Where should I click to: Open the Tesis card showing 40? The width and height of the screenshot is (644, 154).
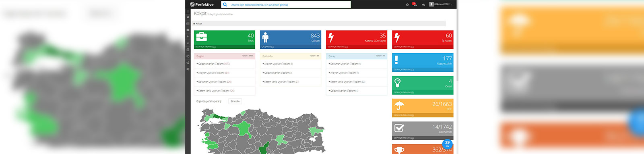(225, 40)
